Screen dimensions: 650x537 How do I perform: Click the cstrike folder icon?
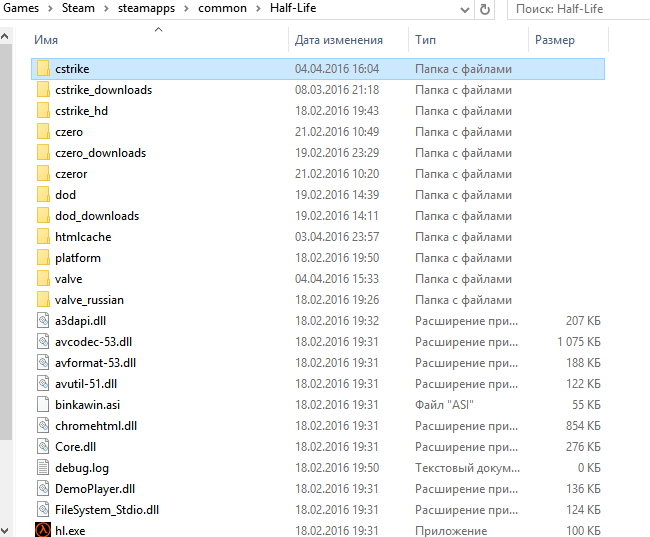pos(43,69)
